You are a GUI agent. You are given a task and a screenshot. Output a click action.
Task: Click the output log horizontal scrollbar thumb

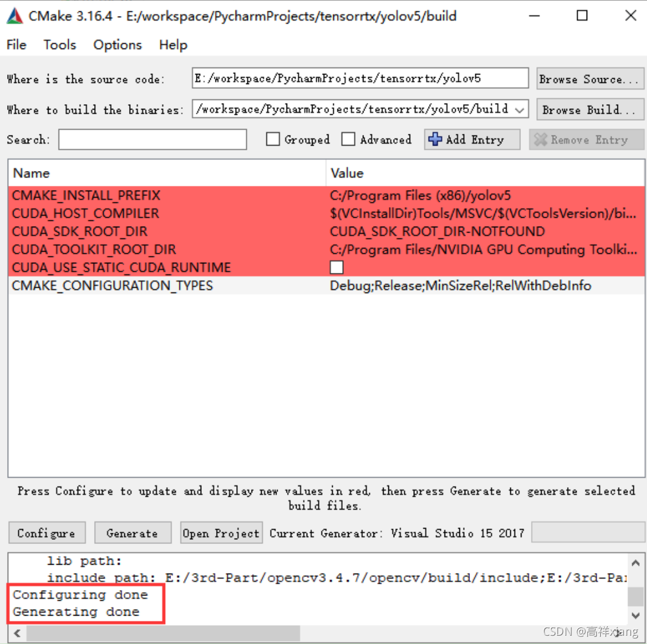point(163,633)
